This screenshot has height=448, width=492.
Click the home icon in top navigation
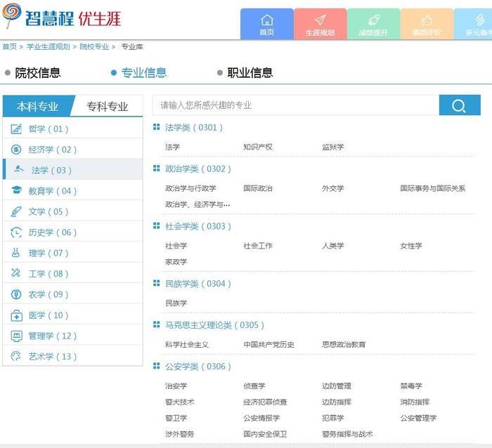[266, 20]
